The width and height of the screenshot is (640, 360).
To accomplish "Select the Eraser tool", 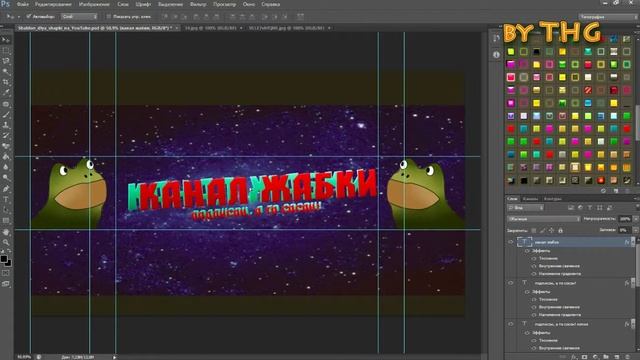I will coord(6,147).
